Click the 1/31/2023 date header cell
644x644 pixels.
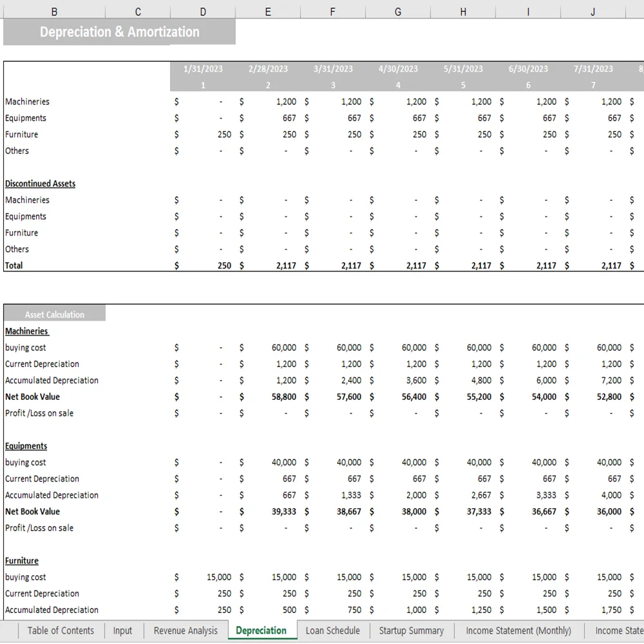(204, 68)
